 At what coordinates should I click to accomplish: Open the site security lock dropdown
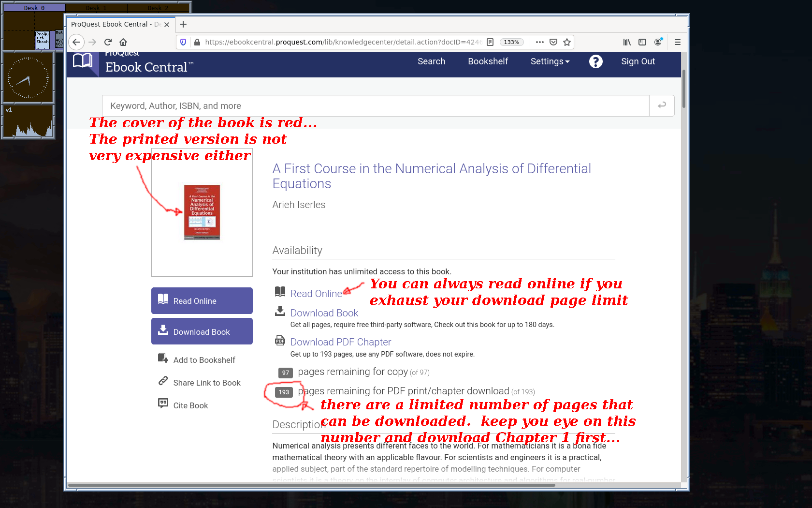197,42
